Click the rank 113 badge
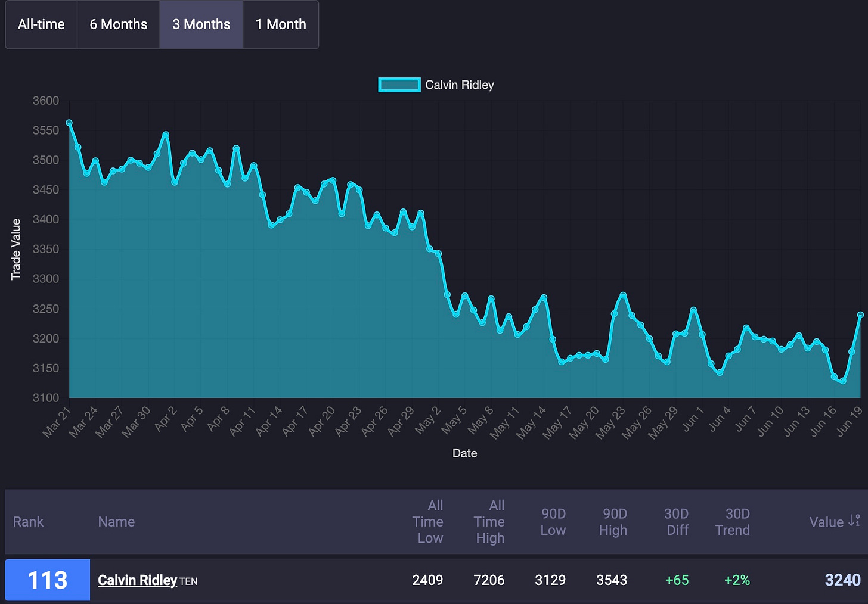Viewport: 868px width, 604px height. pos(48,580)
